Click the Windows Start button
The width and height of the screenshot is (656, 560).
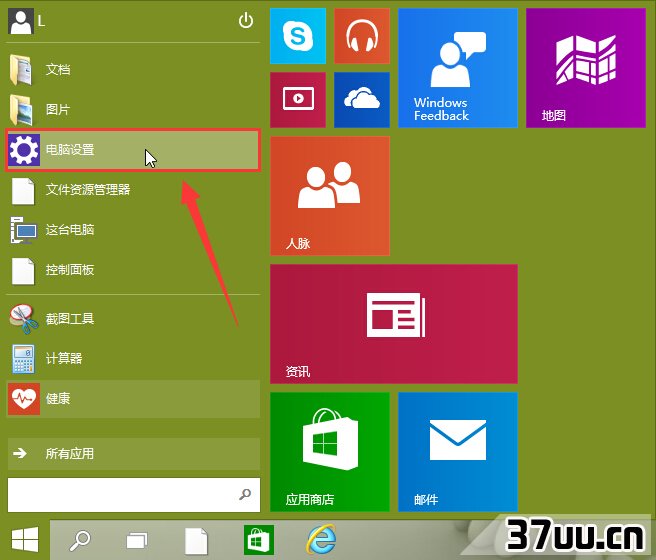(25, 540)
